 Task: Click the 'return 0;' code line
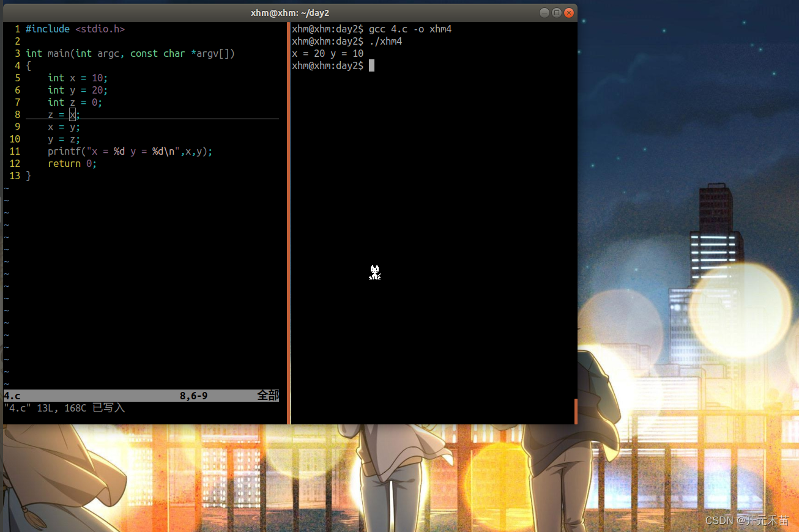[x=72, y=163]
